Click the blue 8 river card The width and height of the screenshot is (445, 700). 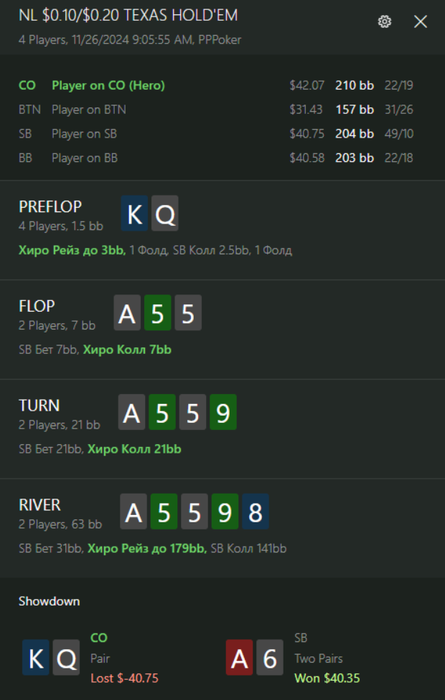coord(255,512)
